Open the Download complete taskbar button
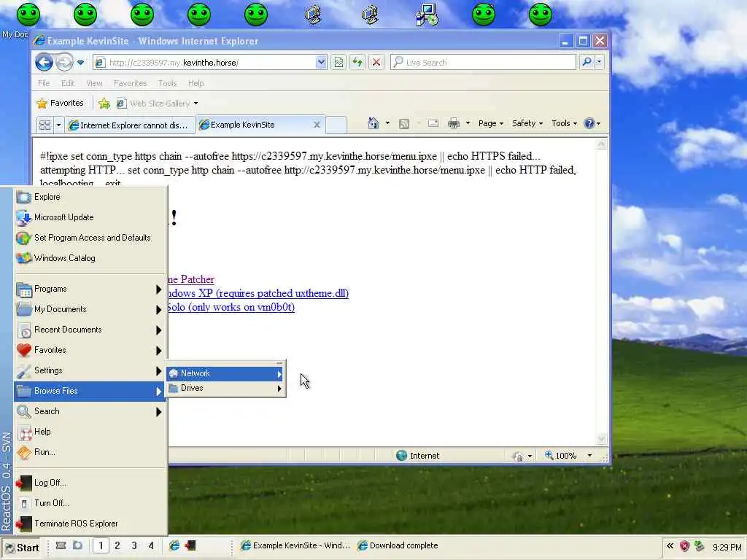Screen dimensions: 747x560 (x=399, y=545)
